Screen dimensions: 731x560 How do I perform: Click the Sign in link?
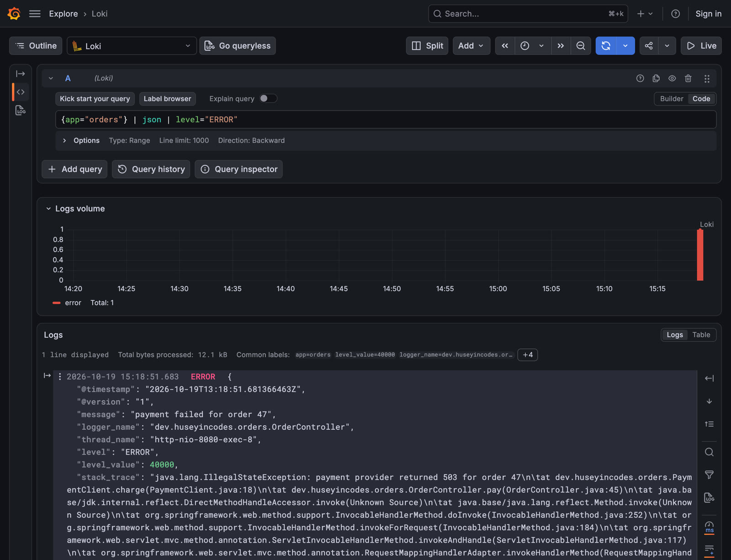click(x=709, y=14)
